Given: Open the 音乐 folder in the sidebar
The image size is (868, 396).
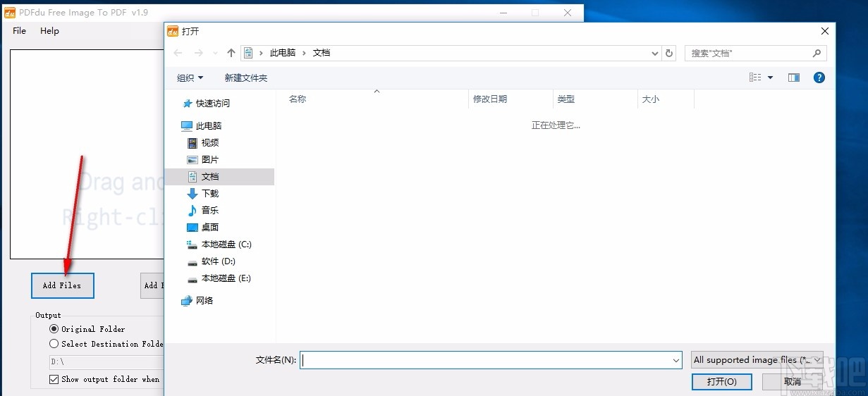Looking at the screenshot, I should click(210, 210).
